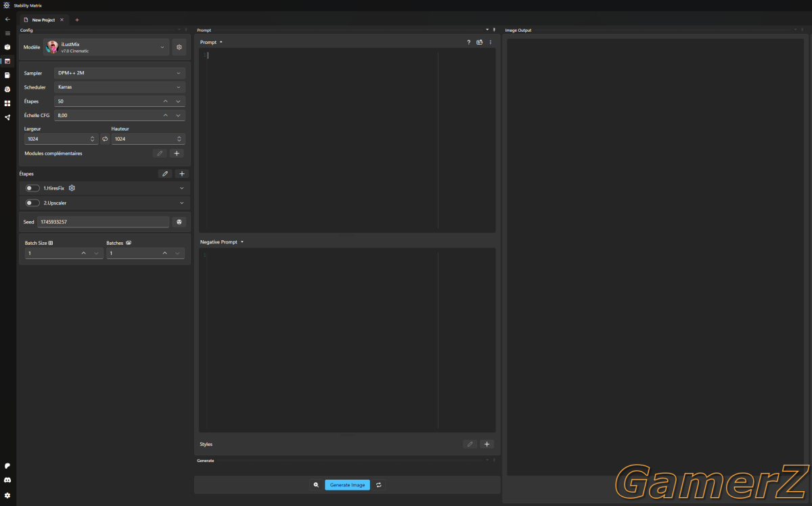Close the New Project tab
Image resolution: width=812 pixels, height=506 pixels.
point(62,20)
